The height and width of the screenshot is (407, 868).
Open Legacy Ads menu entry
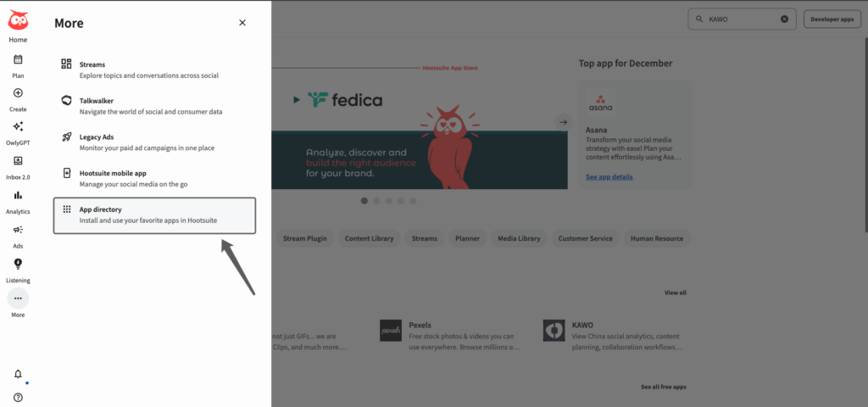point(154,142)
